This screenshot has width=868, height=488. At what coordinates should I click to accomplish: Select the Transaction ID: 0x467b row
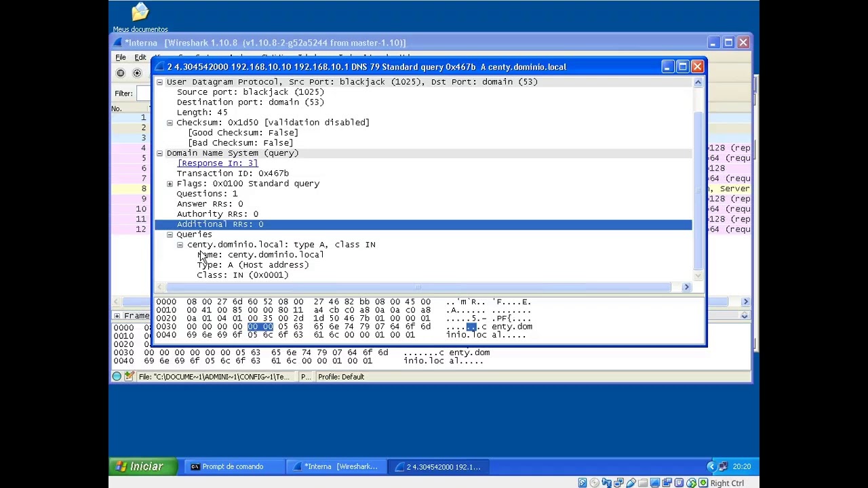pos(233,174)
